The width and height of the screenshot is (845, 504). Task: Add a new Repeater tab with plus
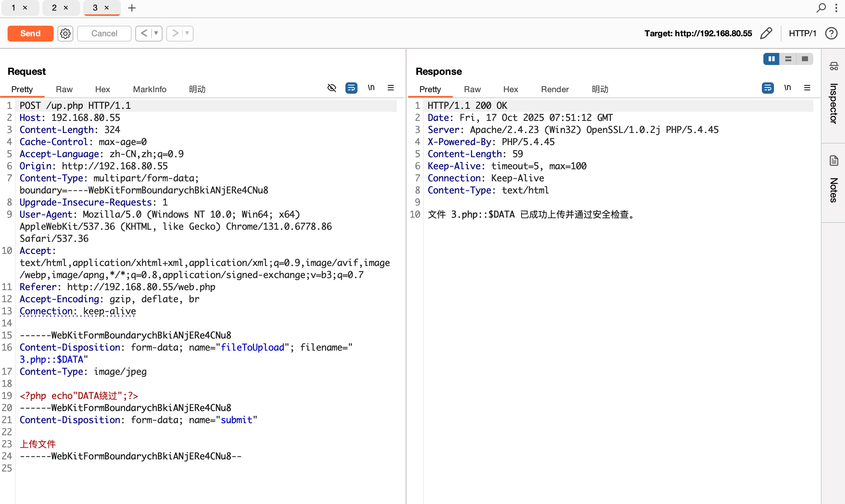tap(132, 8)
